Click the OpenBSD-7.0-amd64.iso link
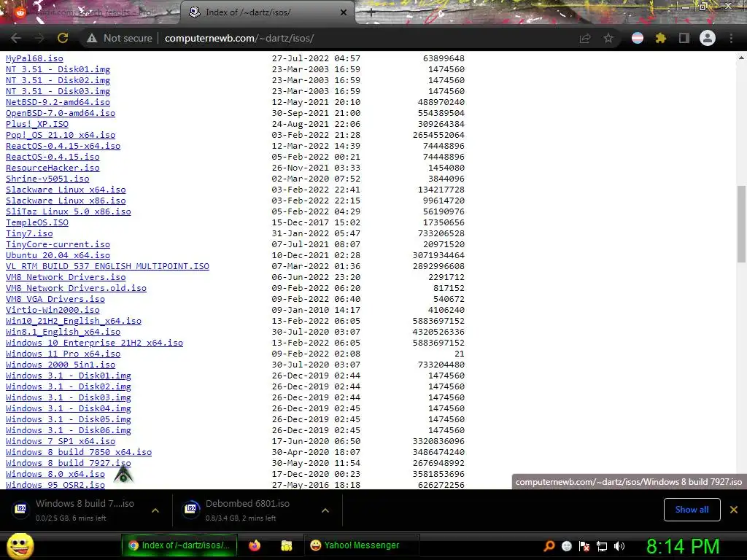Image resolution: width=747 pixels, height=560 pixels. [61, 113]
